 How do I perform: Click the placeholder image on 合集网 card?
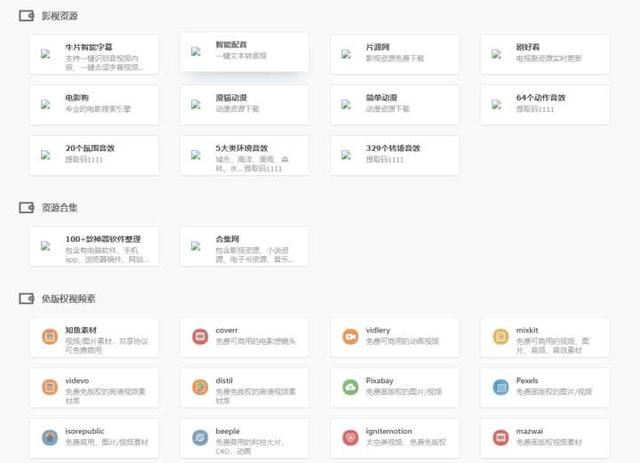196,246
